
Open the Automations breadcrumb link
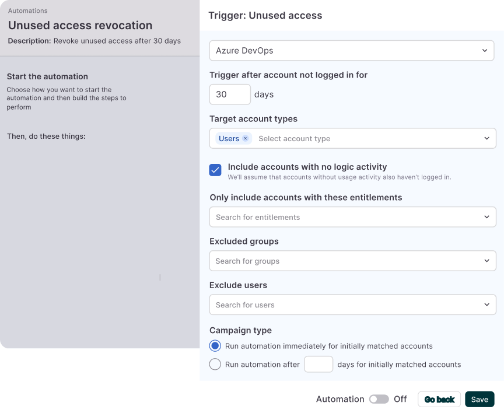tap(27, 10)
